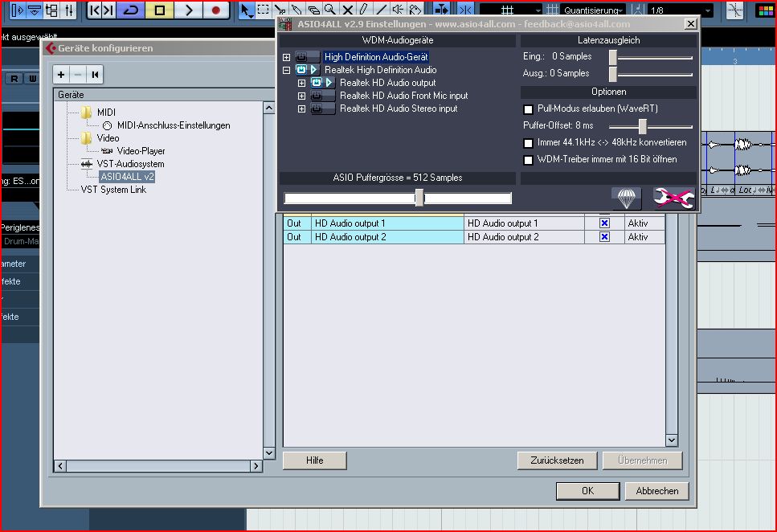
Task: Select VST-Audiosystem in the device tree
Action: (130, 164)
